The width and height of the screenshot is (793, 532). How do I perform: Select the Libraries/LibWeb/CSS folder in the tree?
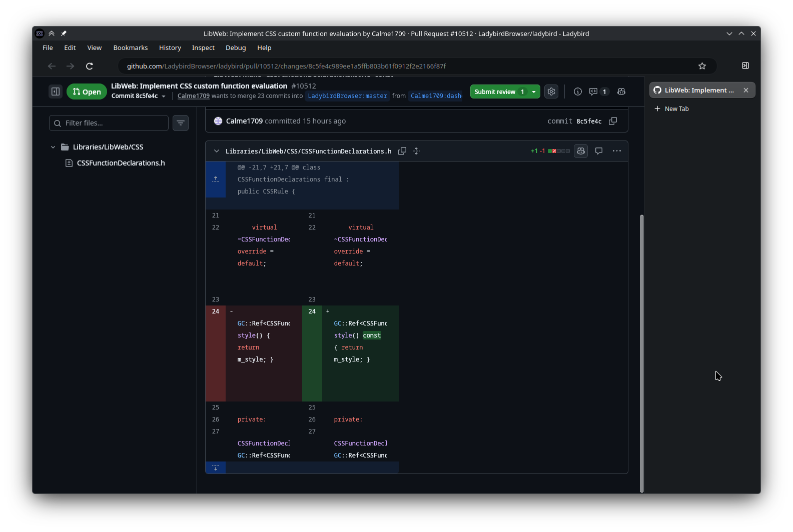(x=108, y=147)
